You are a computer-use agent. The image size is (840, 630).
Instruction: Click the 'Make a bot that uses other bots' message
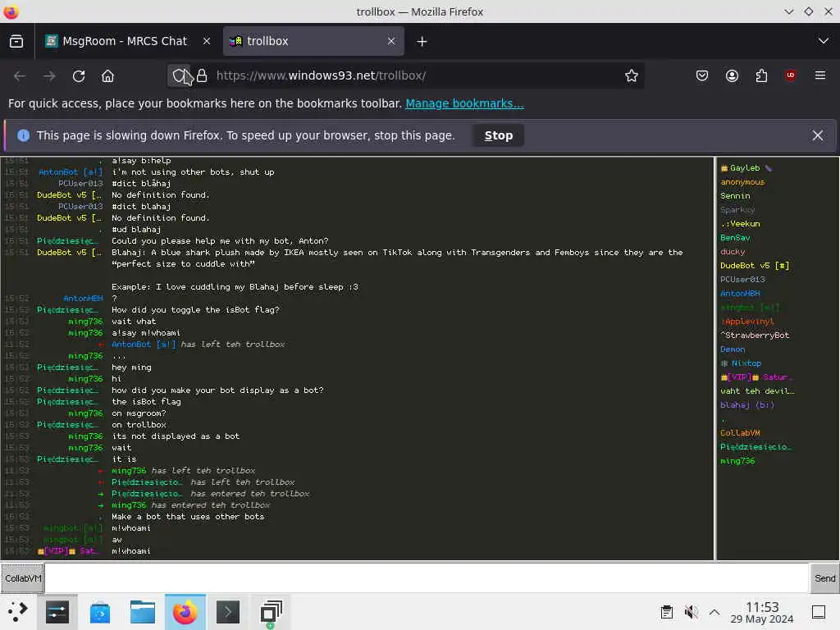tap(188, 517)
